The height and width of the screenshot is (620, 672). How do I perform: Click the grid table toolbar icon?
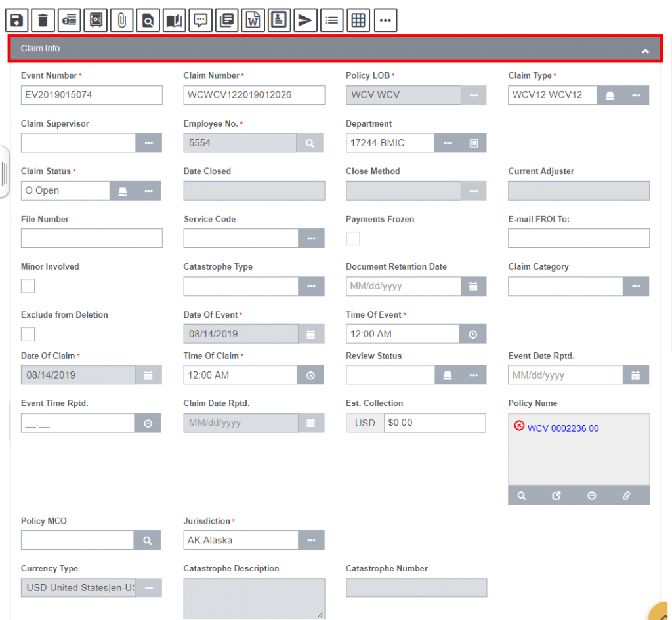tap(358, 20)
